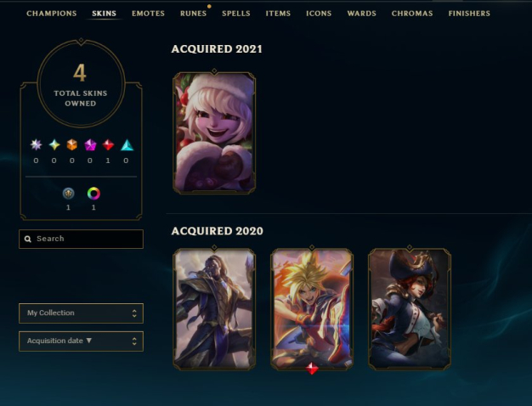Open the My Collection dropdown
532x406 pixels.
(81, 313)
